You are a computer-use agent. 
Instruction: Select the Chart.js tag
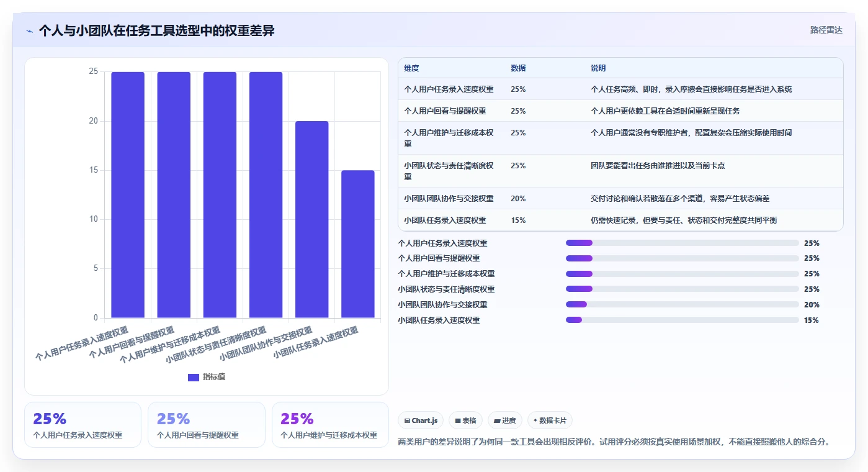click(x=421, y=420)
